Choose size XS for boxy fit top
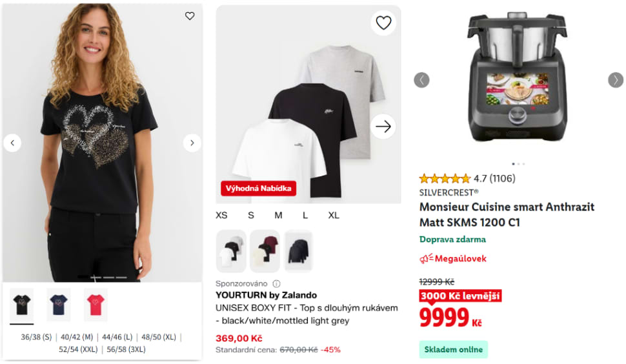Viewport: 626px width, 364px height. click(x=221, y=216)
